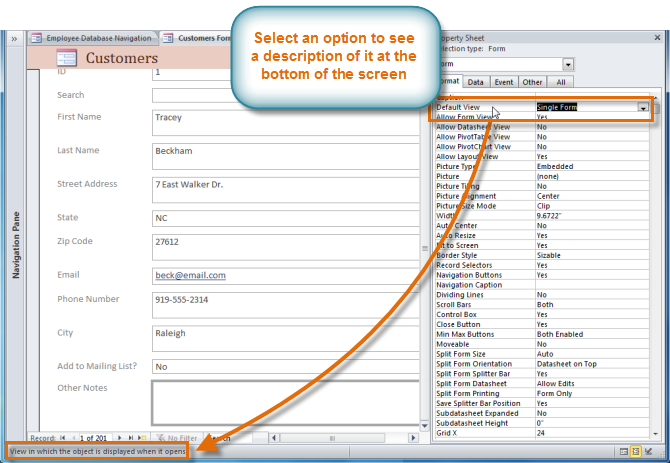Select the Subdatasheet Height value 0"
The image size is (670, 463).
pyautogui.click(x=592, y=423)
